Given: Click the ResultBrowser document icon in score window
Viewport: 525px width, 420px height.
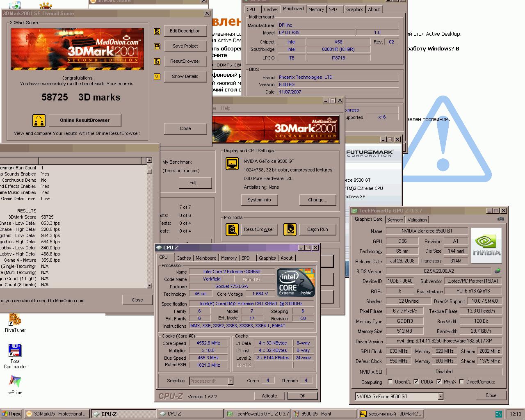Looking at the screenshot, I should (x=157, y=62).
